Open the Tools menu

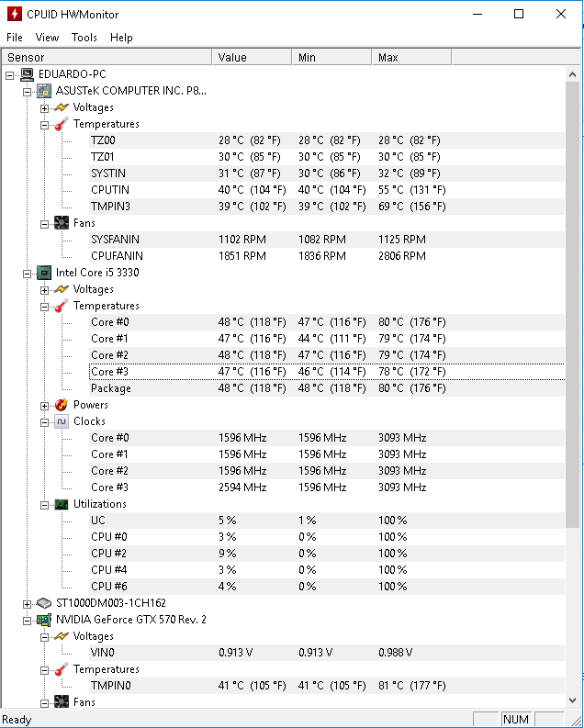(x=84, y=38)
